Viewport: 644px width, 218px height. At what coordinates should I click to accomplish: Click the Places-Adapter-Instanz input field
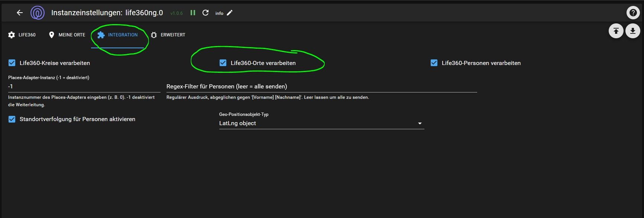coord(84,87)
